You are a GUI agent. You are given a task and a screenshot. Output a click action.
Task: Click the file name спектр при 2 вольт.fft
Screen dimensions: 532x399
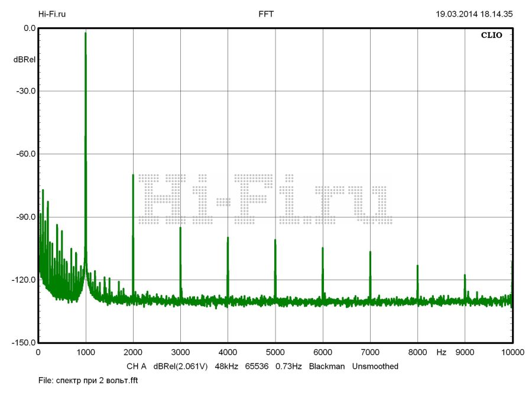(88, 381)
